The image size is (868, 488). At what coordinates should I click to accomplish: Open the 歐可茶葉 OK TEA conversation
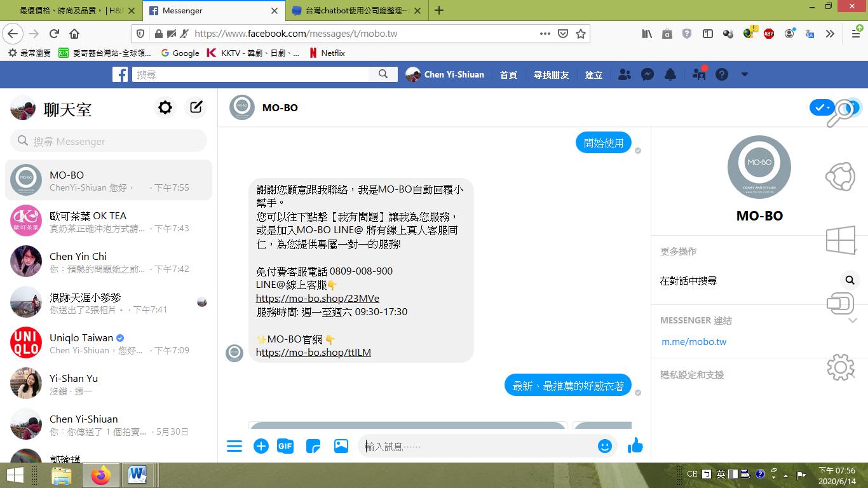(109, 221)
